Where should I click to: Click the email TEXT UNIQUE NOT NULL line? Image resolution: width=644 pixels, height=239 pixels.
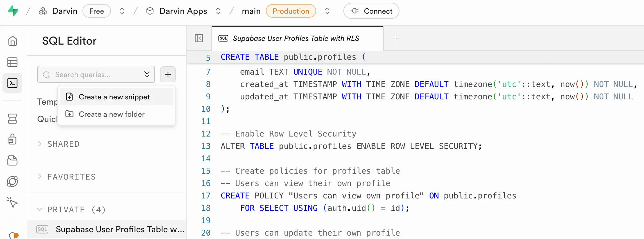(x=305, y=72)
